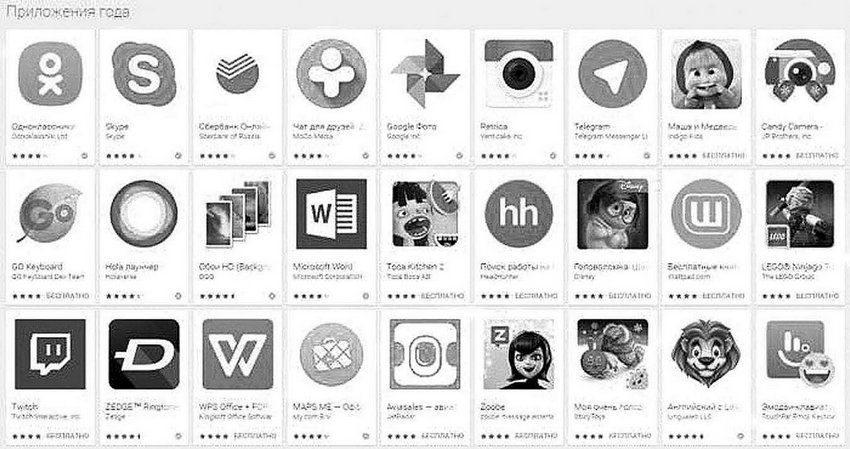Screen dimensions: 850x449
Task: Open the Skype app icon
Action: 144,74
